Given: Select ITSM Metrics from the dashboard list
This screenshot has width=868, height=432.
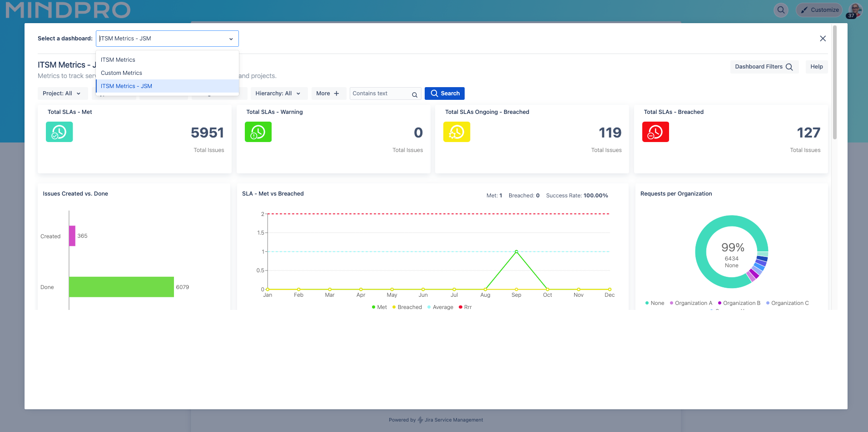Looking at the screenshot, I should 118,59.
